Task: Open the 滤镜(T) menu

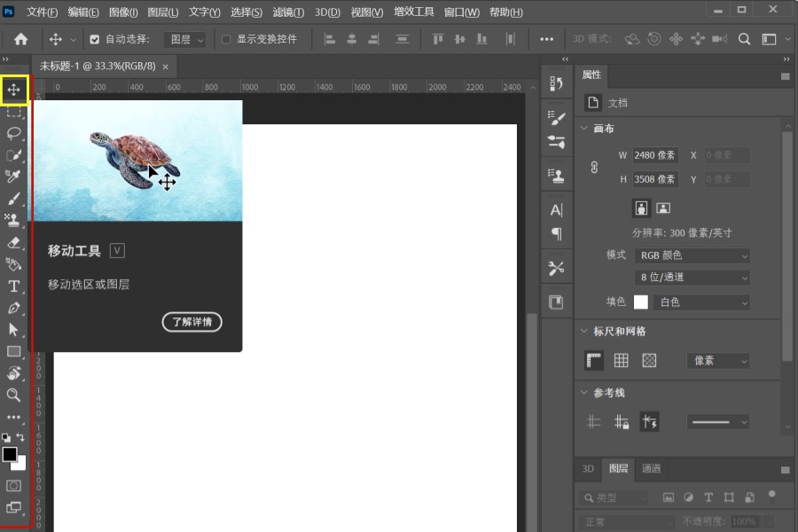Action: point(288,12)
